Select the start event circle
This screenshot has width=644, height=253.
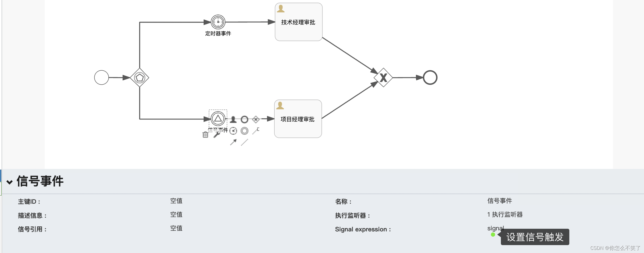pos(101,77)
